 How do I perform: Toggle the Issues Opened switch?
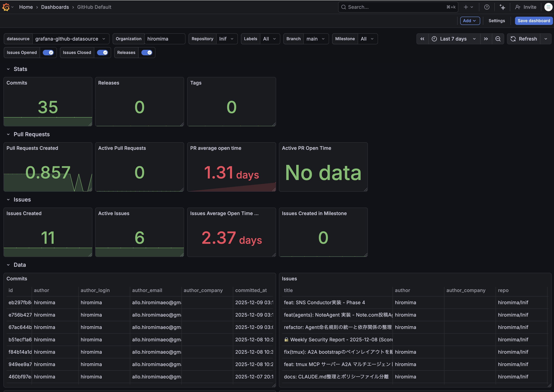click(48, 53)
